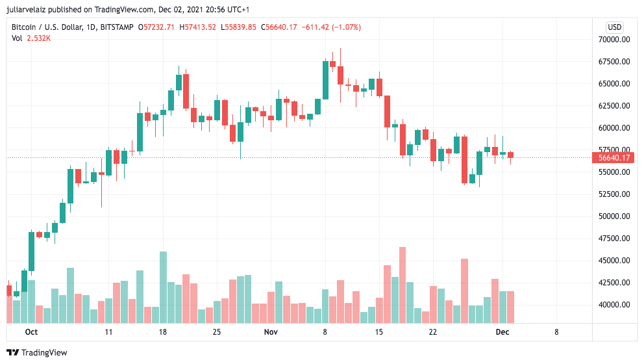Click the Oct date label on time axis
Screen dimensions: 644x364
(31, 332)
